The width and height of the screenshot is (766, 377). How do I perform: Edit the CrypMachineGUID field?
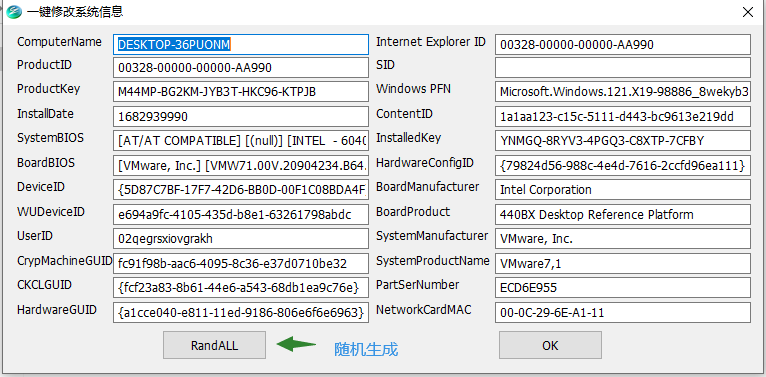(x=241, y=263)
